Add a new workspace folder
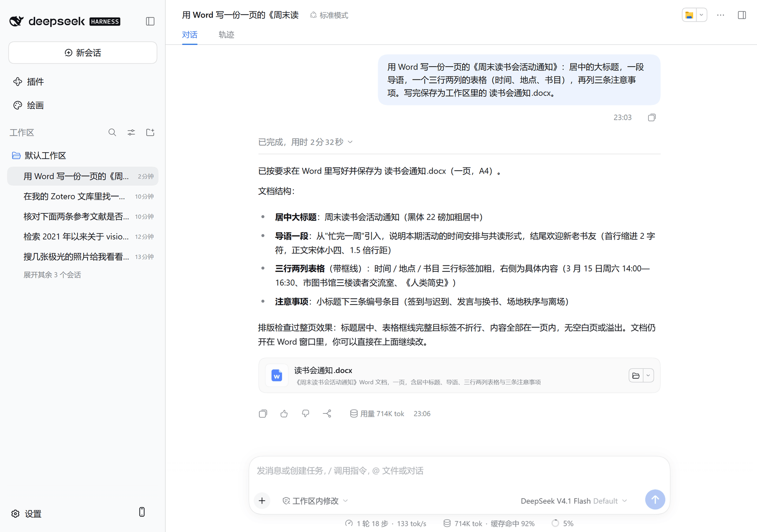The height and width of the screenshot is (532, 757). (x=150, y=132)
